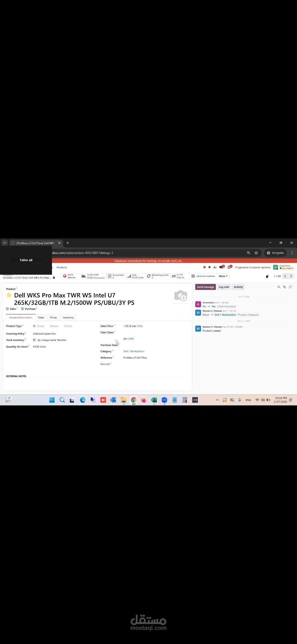Upload a product image via camera placeholder
The width and height of the screenshot is (297, 644).
tap(181, 296)
